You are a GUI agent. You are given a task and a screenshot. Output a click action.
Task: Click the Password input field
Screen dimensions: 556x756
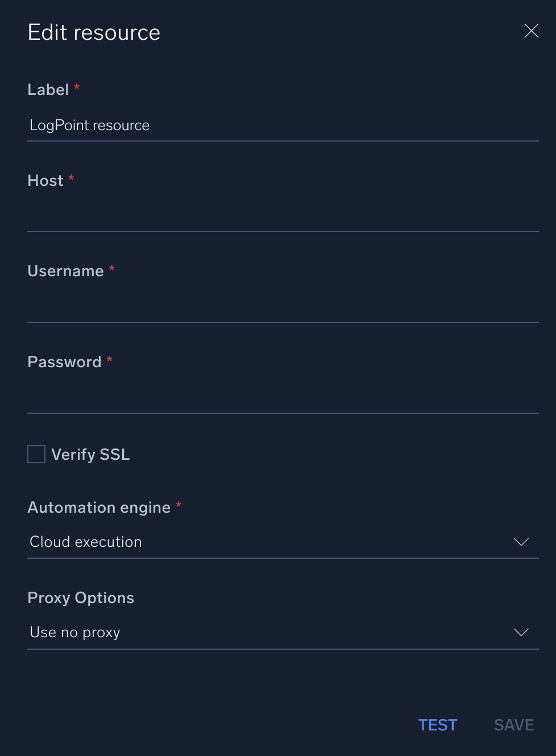pos(283,398)
